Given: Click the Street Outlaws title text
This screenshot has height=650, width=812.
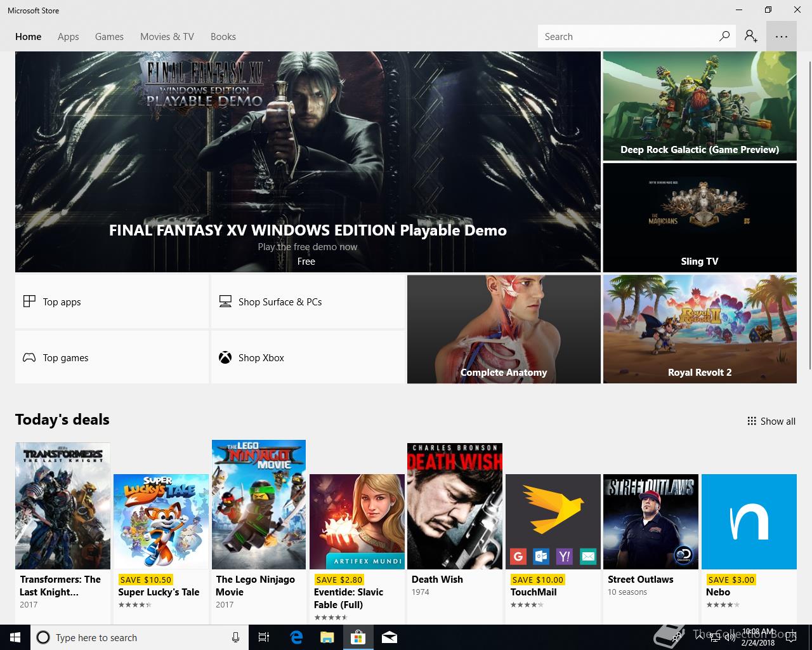Looking at the screenshot, I should (x=641, y=579).
